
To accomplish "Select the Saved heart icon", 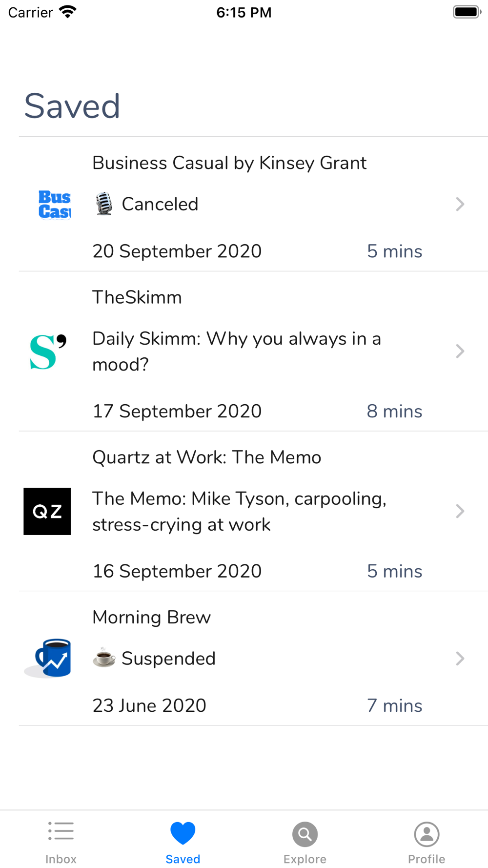I will pyautogui.click(x=183, y=833).
